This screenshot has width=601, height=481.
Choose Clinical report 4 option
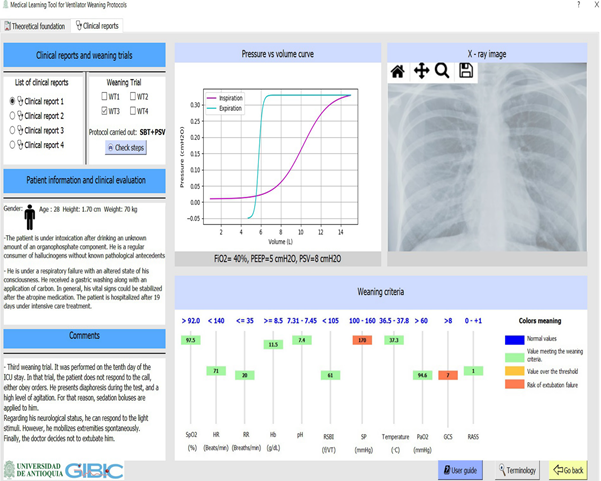pyautogui.click(x=13, y=146)
